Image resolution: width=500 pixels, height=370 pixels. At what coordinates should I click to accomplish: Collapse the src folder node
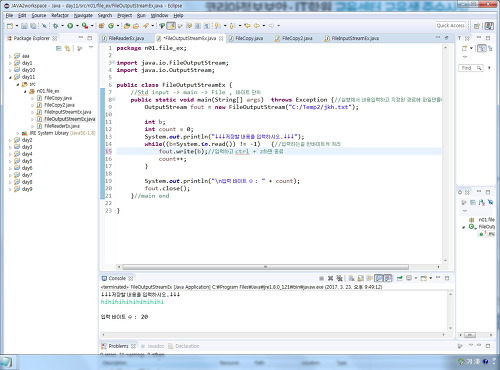(x=18, y=84)
